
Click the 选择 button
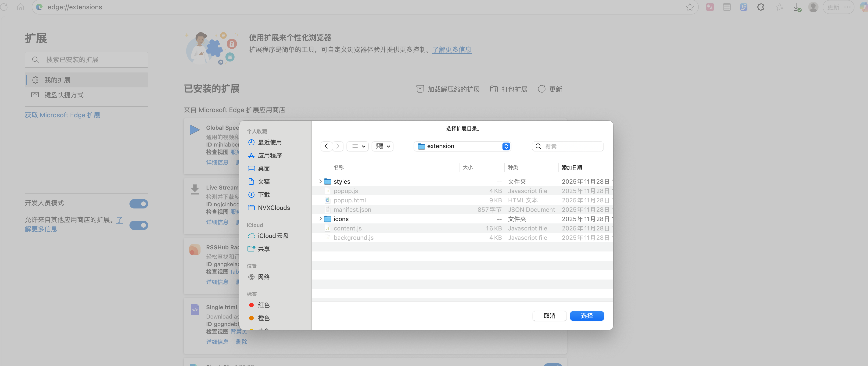586,316
